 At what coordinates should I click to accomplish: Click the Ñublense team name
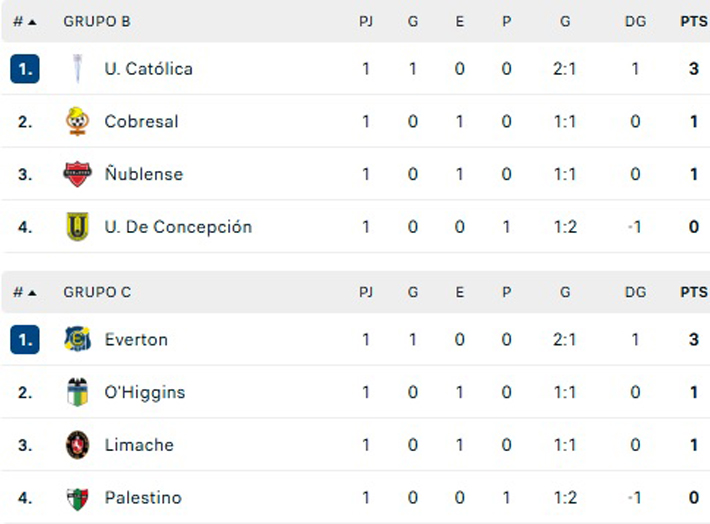click(143, 174)
